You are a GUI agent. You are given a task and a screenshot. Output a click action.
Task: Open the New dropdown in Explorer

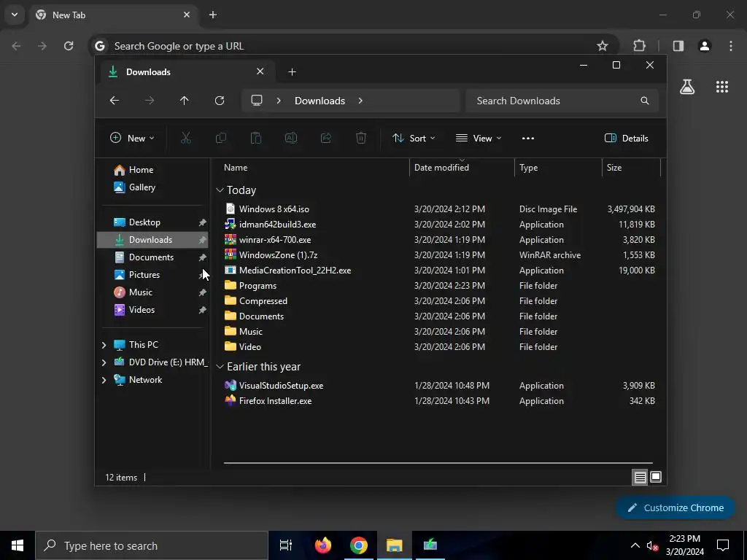pyautogui.click(x=132, y=138)
